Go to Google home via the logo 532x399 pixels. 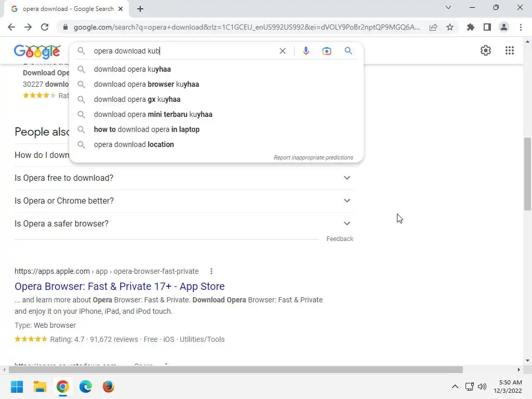[37, 51]
